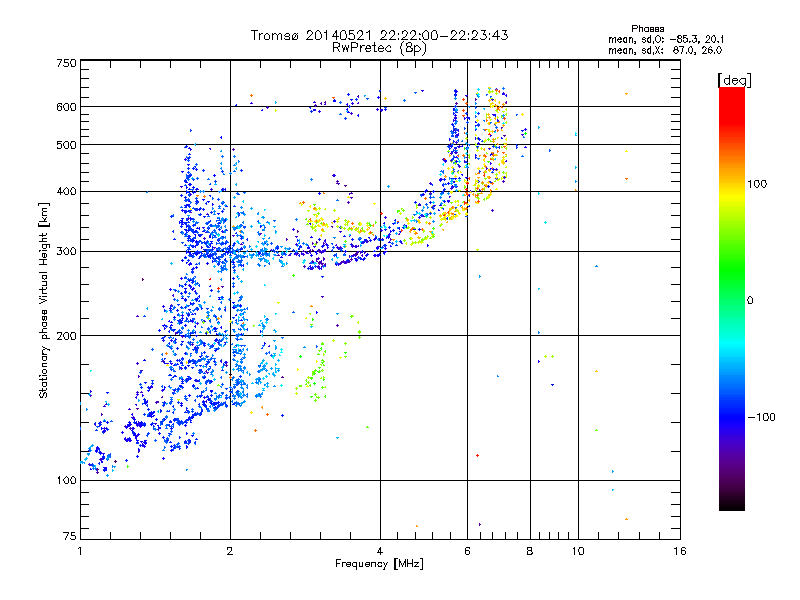The height and width of the screenshot is (600, 800).
Task: Click the x-axis '10' tick label
Action: click(x=578, y=551)
